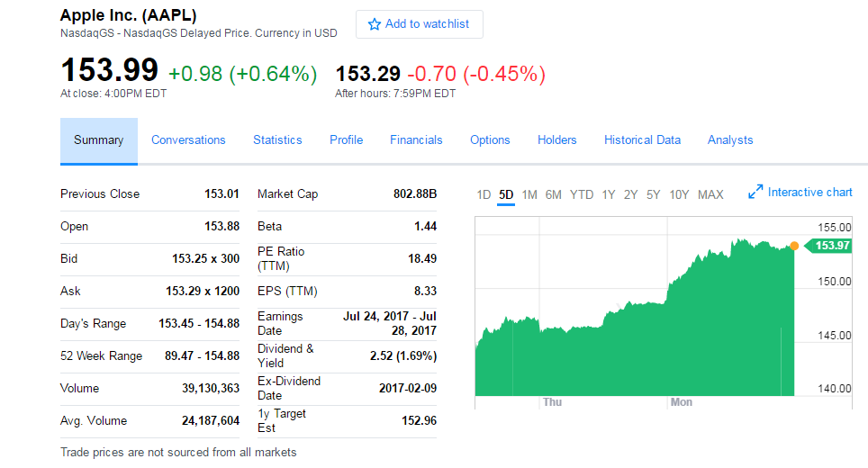Viewport: 868px width, 468px height.
Task: Click the -0.70 (-0.45%) after hours change
Action: click(x=476, y=74)
